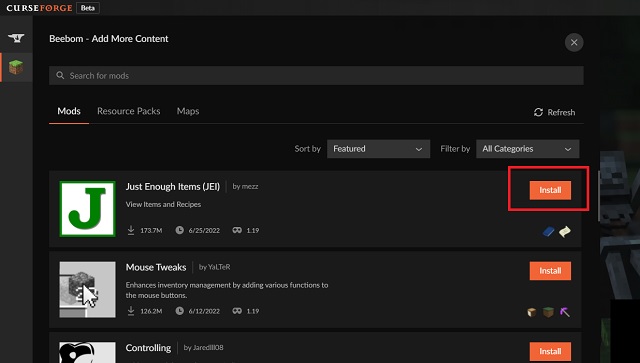Click the clock date icon for Mouse Tweaks
The height and width of the screenshot is (363, 640).
pyautogui.click(x=180, y=311)
